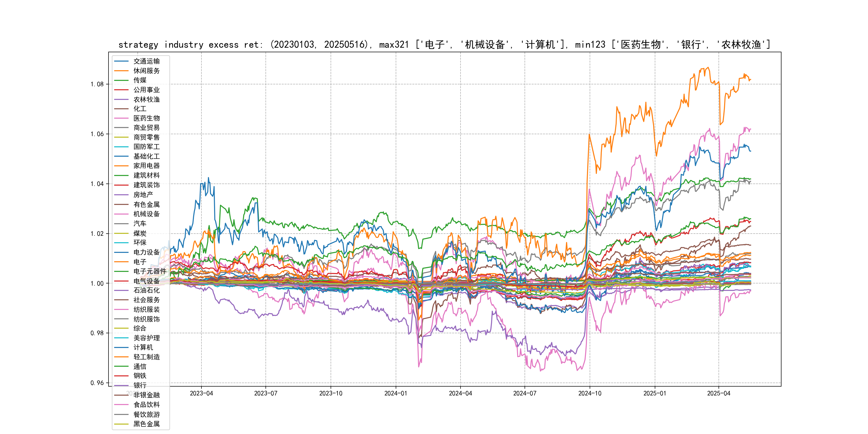868x434 pixels.
Task: Click the 0.98 y-axis tick label
Action: [97, 333]
